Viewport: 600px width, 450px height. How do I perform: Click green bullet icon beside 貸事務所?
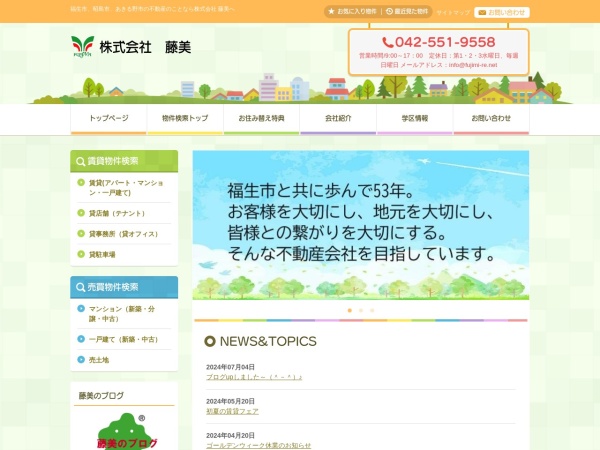coord(81,233)
